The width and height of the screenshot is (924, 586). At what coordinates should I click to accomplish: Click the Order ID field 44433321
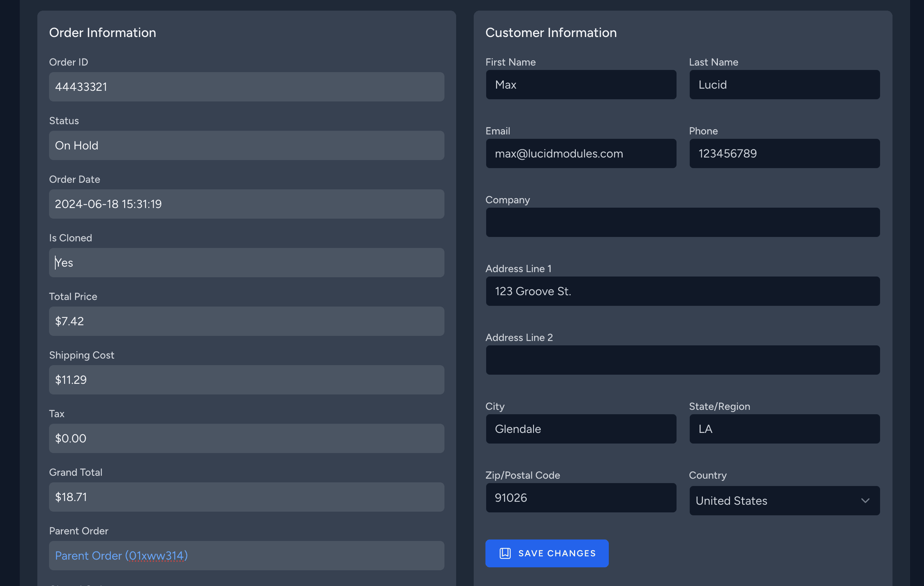point(246,87)
